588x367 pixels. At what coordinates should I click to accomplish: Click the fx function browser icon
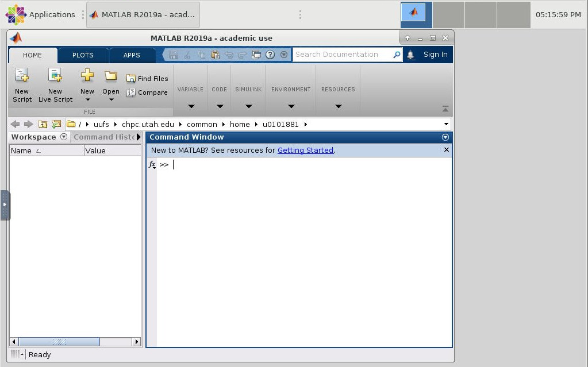click(x=152, y=165)
